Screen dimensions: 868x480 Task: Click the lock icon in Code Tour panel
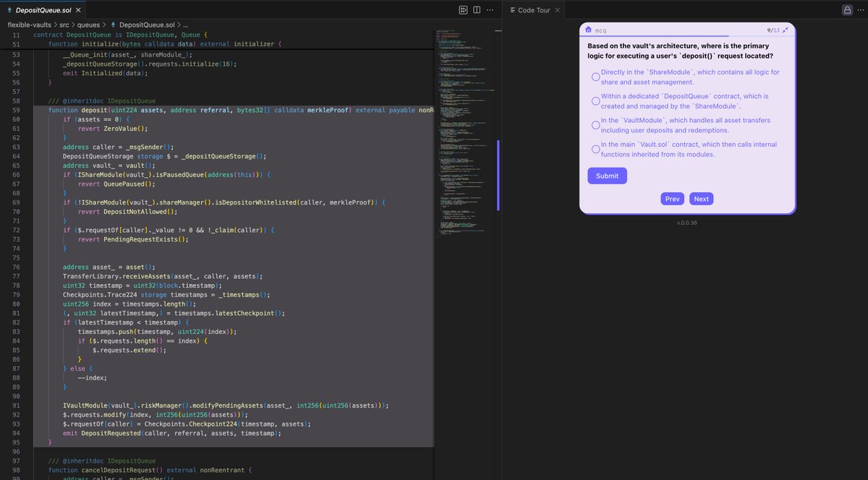pyautogui.click(x=847, y=10)
